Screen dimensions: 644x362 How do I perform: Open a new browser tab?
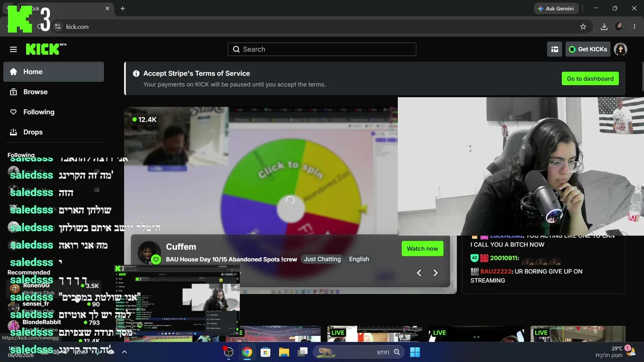(123, 9)
